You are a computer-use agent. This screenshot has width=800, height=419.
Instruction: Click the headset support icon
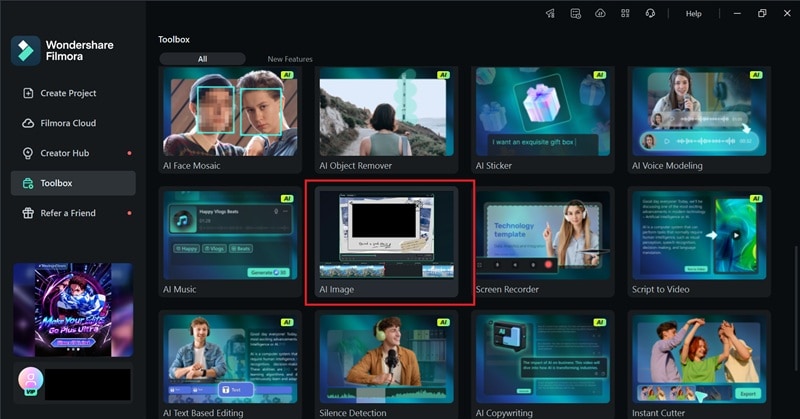(650, 14)
